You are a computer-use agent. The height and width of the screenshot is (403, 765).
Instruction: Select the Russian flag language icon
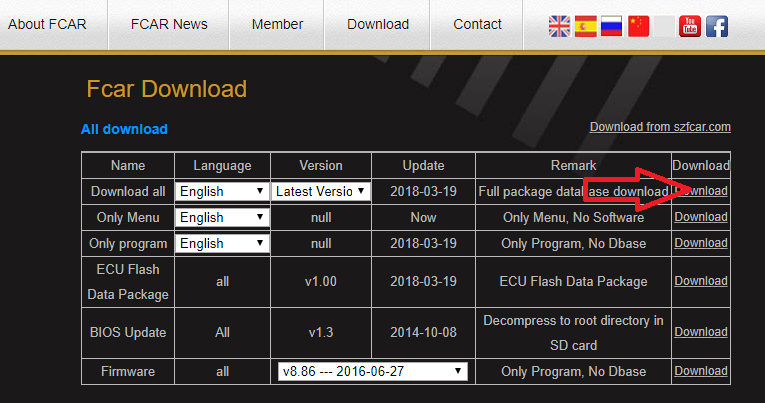(611, 26)
